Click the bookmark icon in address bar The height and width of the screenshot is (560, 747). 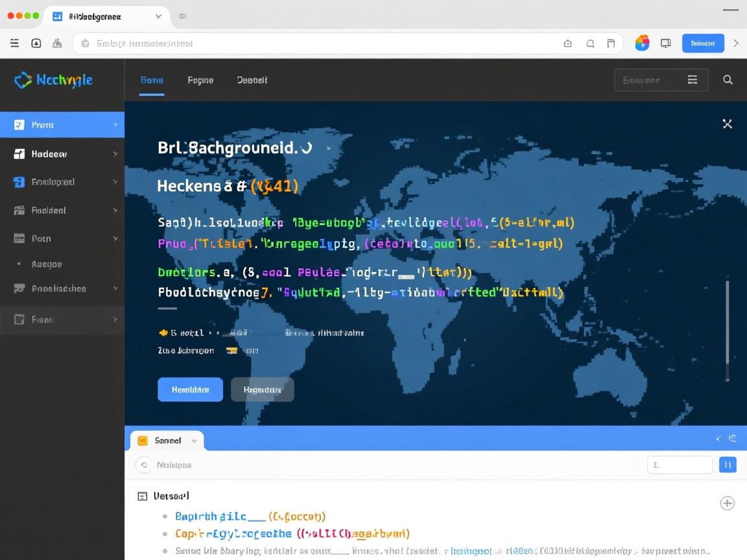click(x=610, y=43)
